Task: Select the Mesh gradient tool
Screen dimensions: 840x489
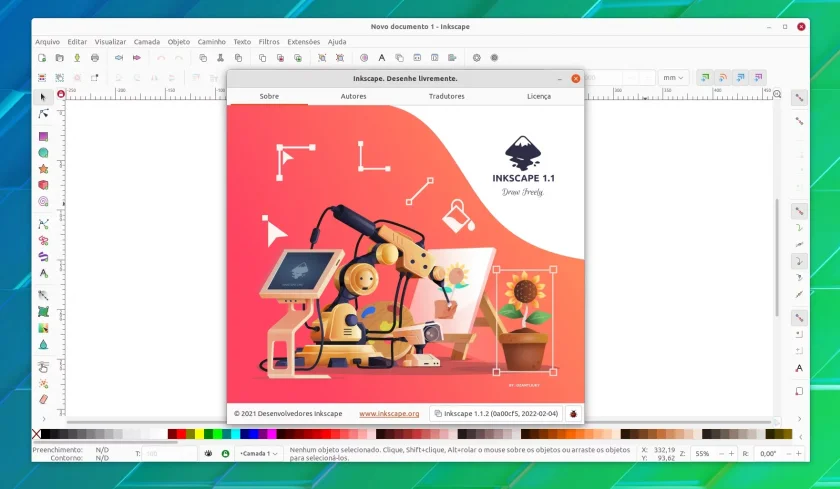Action: pos(43,311)
